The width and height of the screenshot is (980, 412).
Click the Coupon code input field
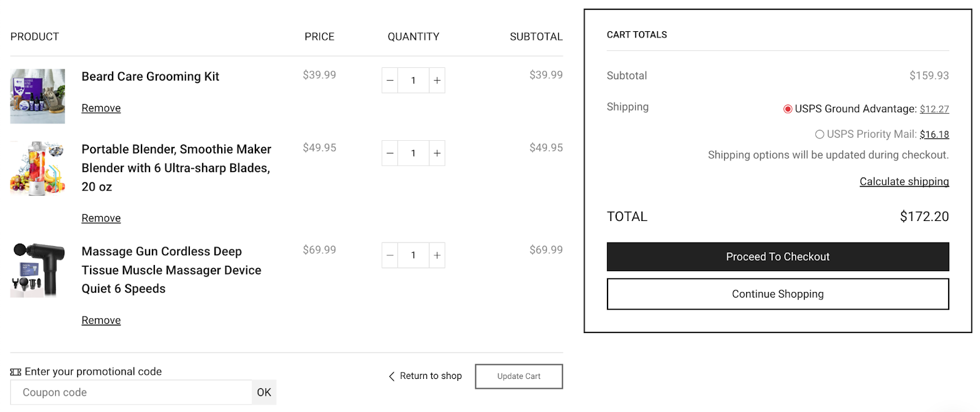(131, 392)
